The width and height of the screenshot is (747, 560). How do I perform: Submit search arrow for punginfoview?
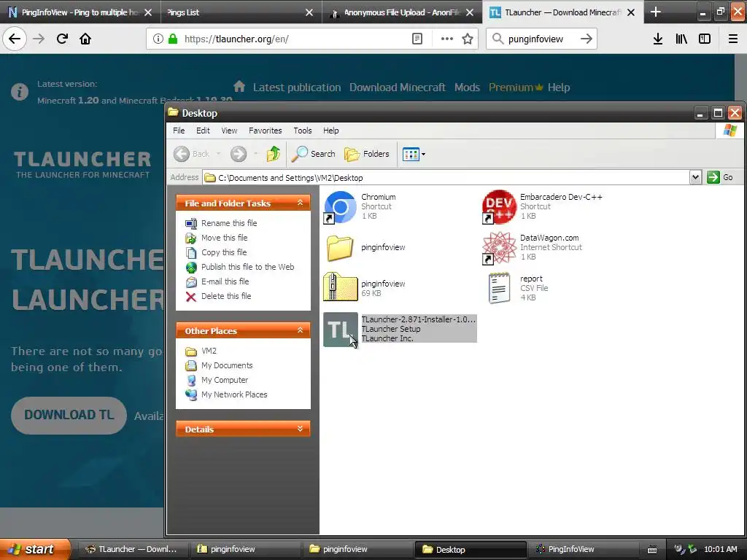coord(587,39)
